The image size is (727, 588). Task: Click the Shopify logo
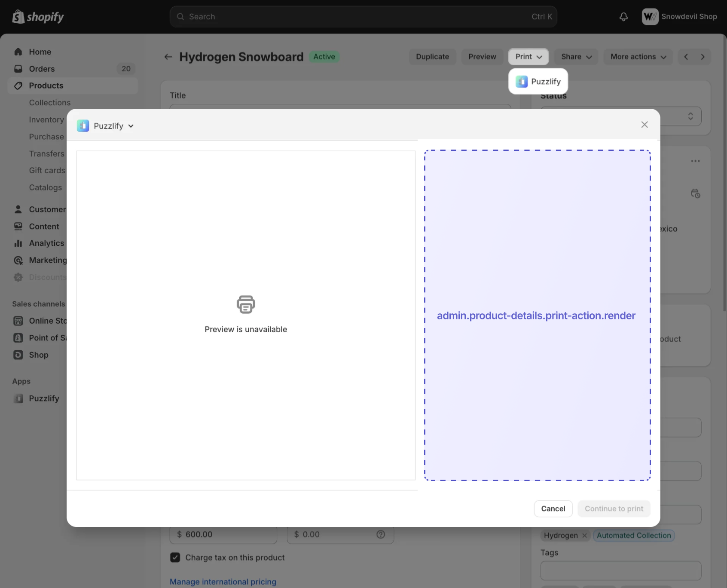tap(38, 17)
